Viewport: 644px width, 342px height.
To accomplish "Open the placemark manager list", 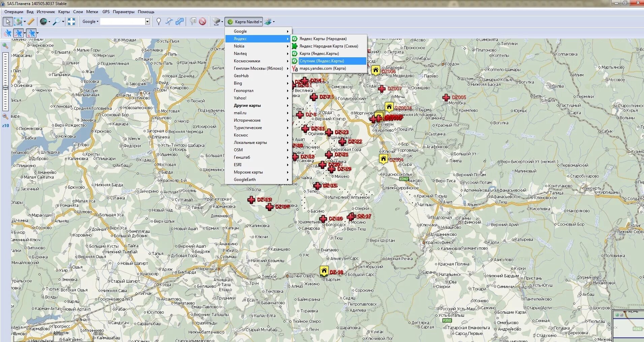I will click(x=193, y=22).
